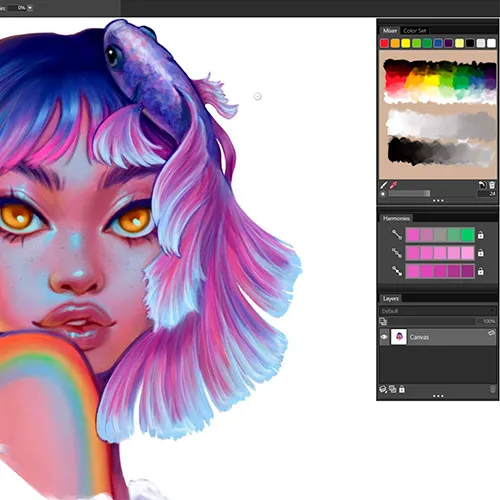Select the Layers panel tab

(x=391, y=298)
